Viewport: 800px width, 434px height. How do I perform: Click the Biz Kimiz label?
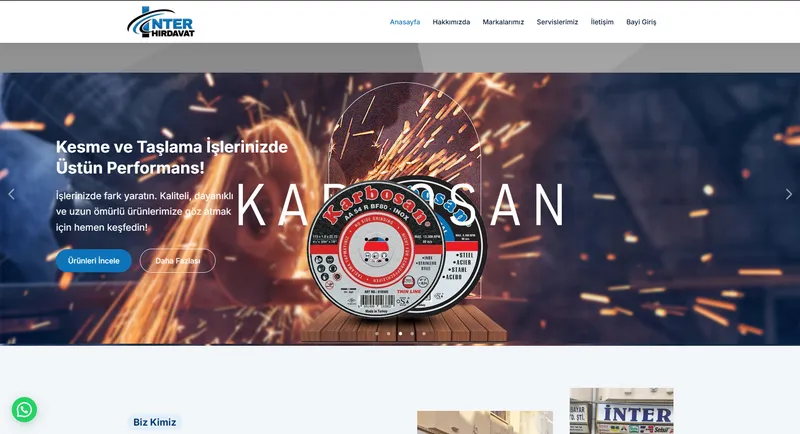coord(155,422)
